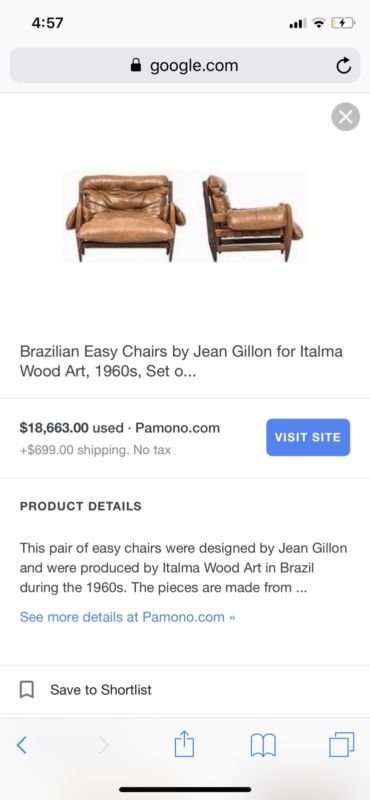This screenshot has height=800, width=370.
Task: Open the Safari share sheet icon
Action: tap(184, 744)
